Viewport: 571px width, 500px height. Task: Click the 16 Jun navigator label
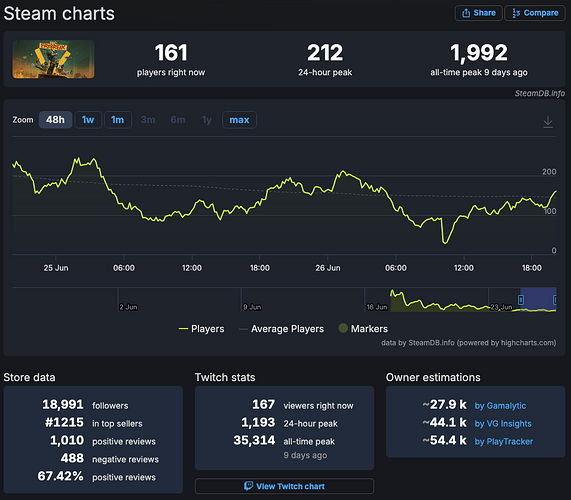[x=377, y=307]
